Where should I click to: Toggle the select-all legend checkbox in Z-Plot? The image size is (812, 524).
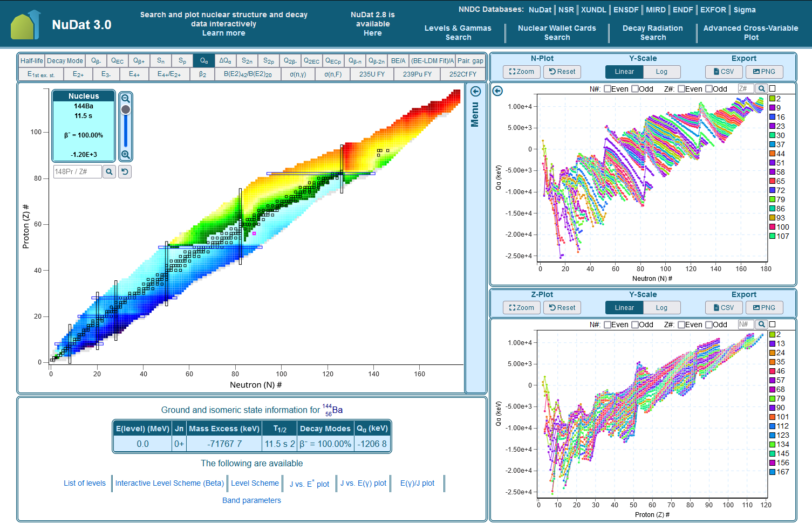click(x=773, y=324)
